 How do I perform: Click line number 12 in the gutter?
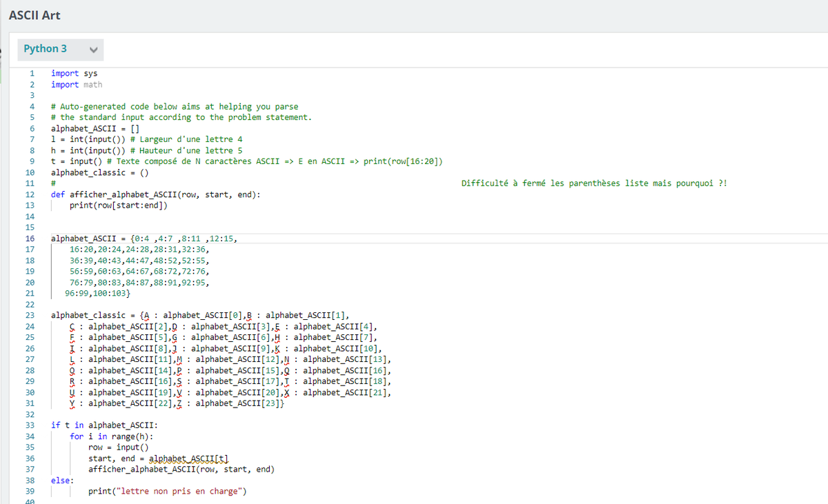[x=30, y=194]
